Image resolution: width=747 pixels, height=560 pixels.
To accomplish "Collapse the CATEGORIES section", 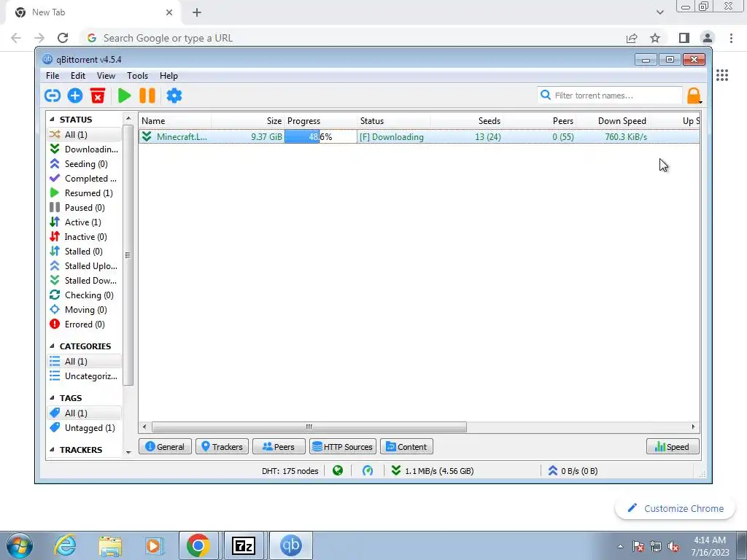I will (x=52, y=346).
